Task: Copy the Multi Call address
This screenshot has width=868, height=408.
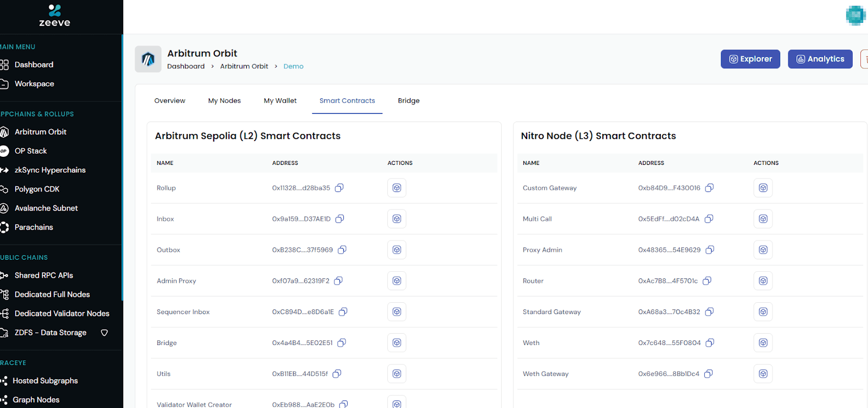Action: pos(709,219)
